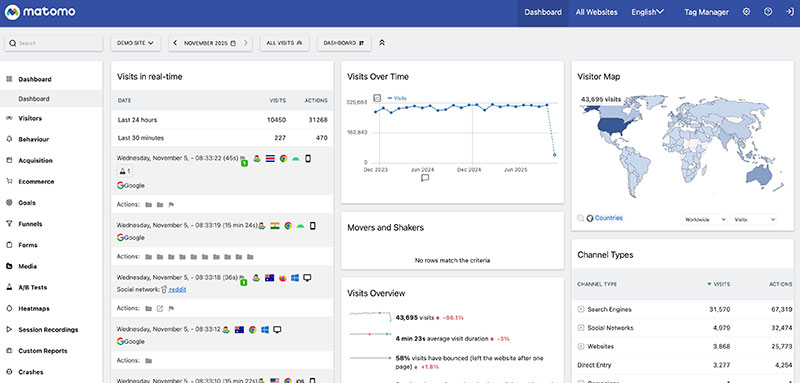800x383 pixels.
Task: Click the Ecommerce cart icon
Action: point(9,181)
